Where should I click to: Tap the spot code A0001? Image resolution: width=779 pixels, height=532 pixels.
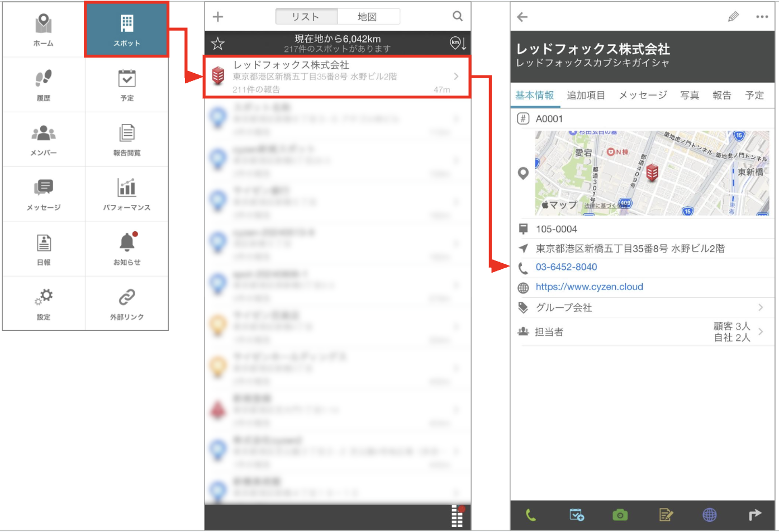pos(549,118)
